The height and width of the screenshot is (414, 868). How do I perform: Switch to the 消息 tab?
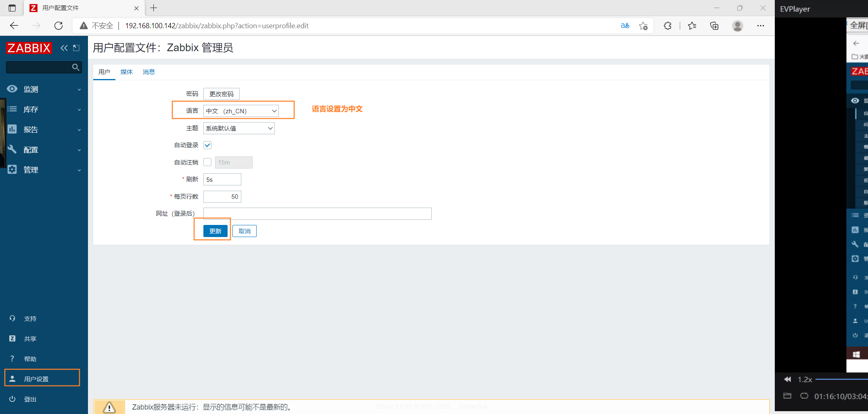149,72
